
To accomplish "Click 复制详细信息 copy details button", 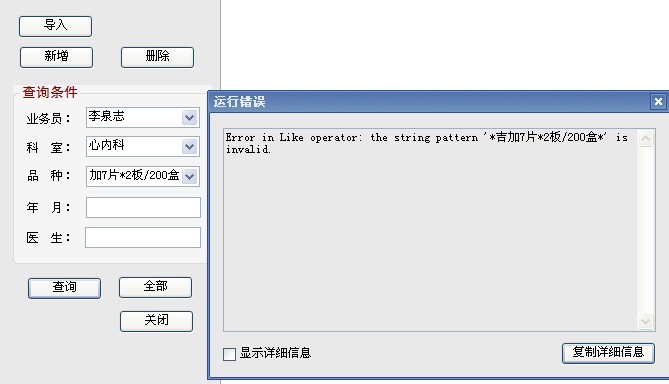I will [x=608, y=353].
